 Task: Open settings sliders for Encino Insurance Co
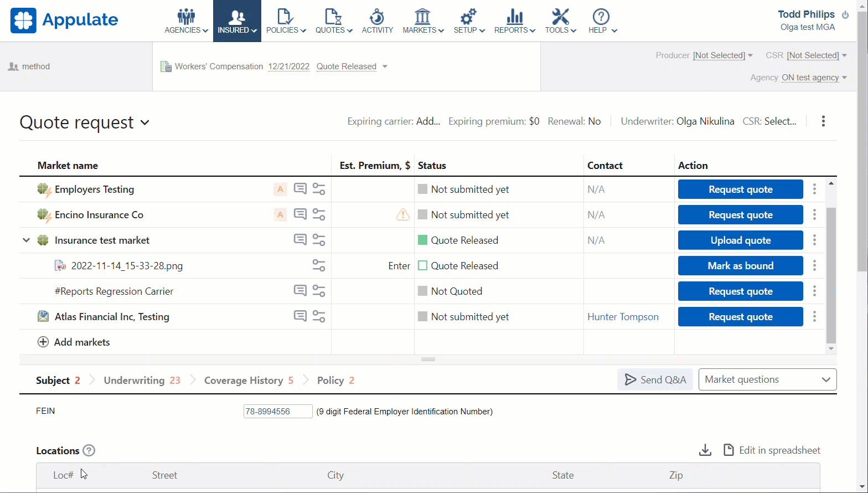[319, 214]
